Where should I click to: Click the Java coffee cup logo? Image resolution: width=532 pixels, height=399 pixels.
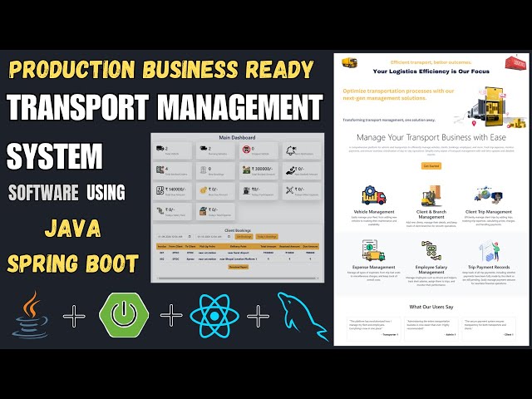[x=31, y=315]
